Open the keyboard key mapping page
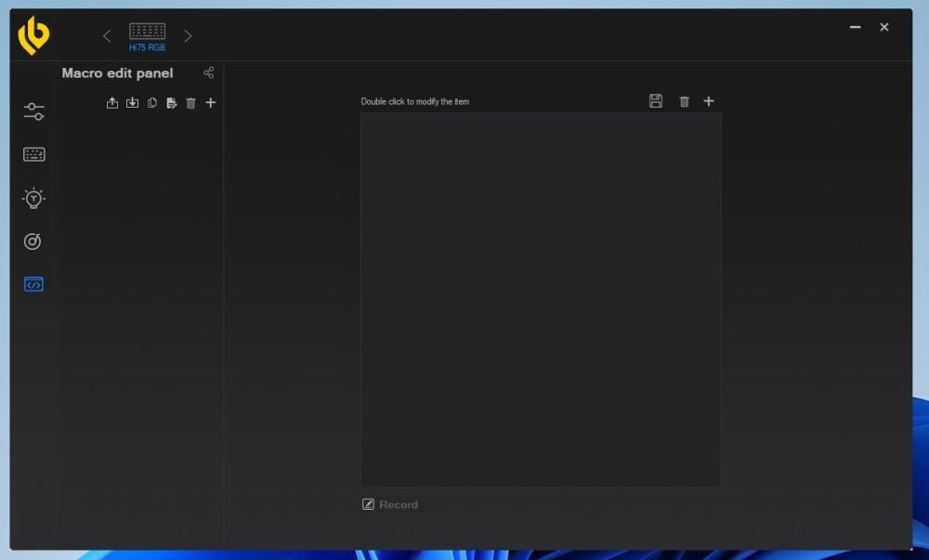Viewport: 929px width, 560px height. [x=33, y=154]
